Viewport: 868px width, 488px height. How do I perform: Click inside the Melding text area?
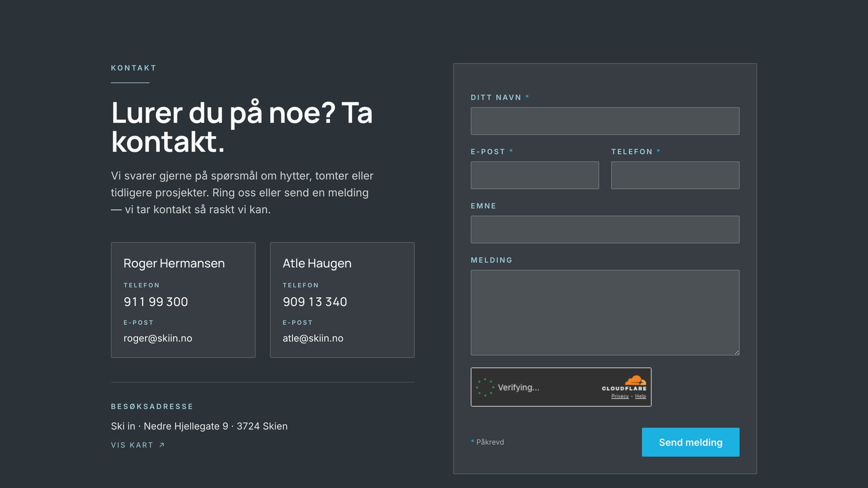(605, 313)
